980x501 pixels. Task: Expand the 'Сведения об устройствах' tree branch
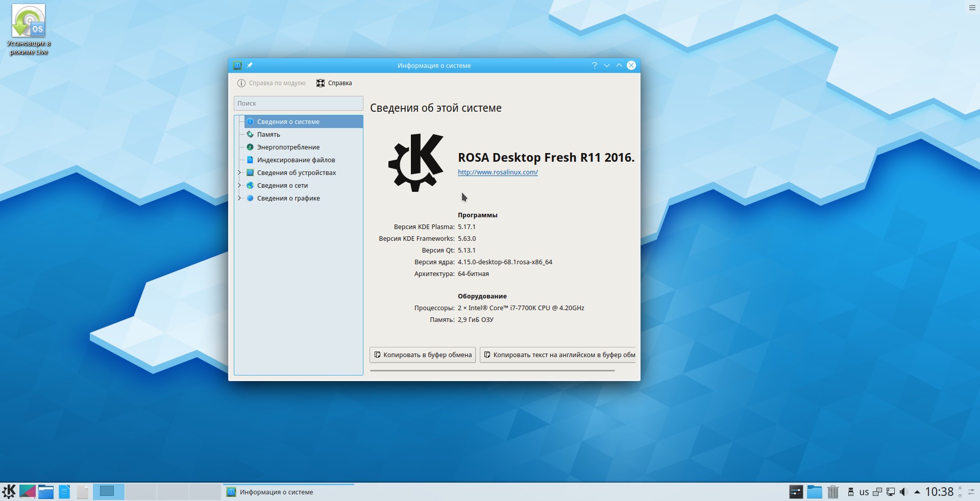point(239,172)
